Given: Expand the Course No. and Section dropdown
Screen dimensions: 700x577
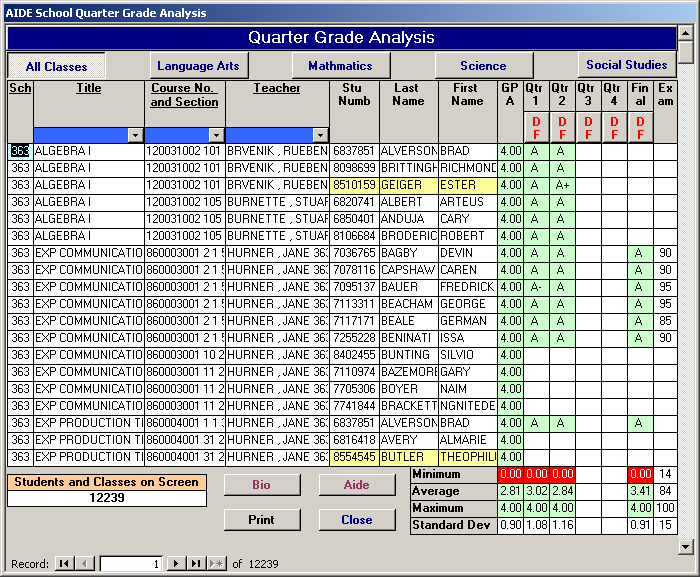Looking at the screenshot, I should click(216, 135).
